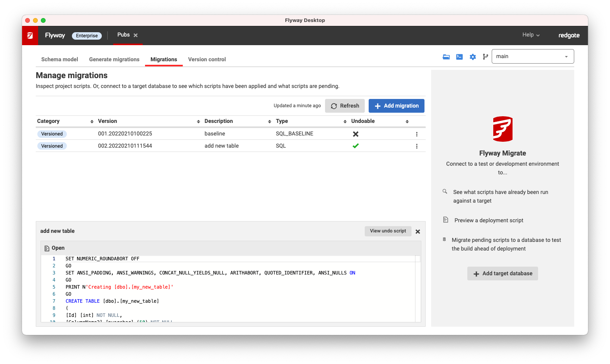Click add new table description cell
Image resolution: width=610 pixels, height=364 pixels.
point(222,146)
